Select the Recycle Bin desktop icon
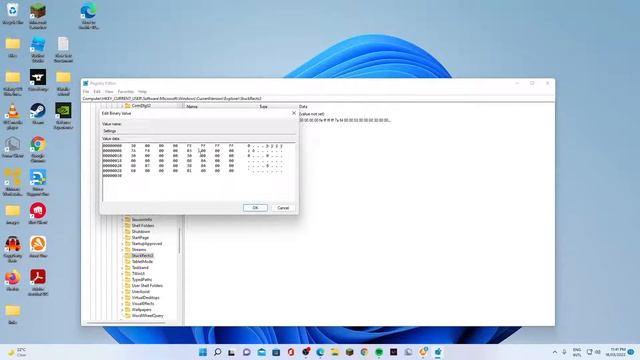 click(x=13, y=13)
